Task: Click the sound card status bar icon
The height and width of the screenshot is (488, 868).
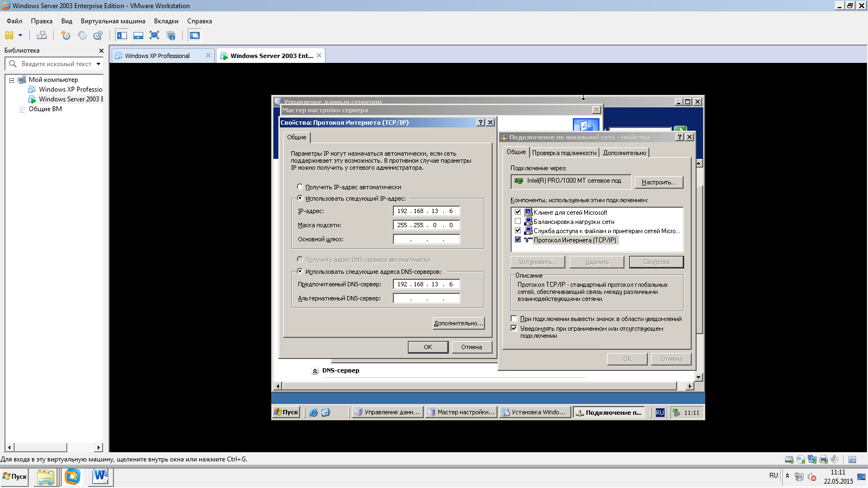Action: (834, 459)
